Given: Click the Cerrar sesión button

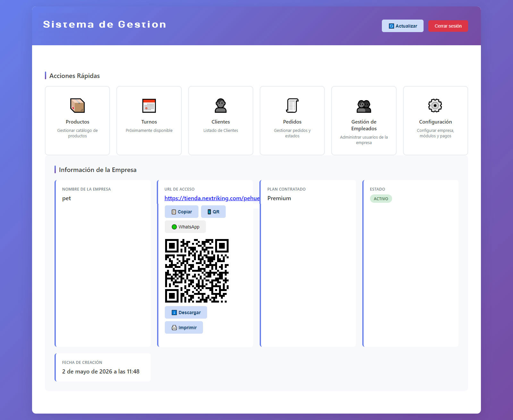Looking at the screenshot, I should click(x=448, y=26).
